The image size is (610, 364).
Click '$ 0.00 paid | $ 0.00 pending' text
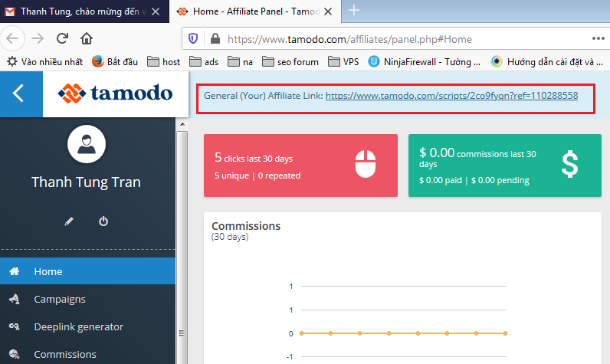pyautogui.click(x=474, y=180)
